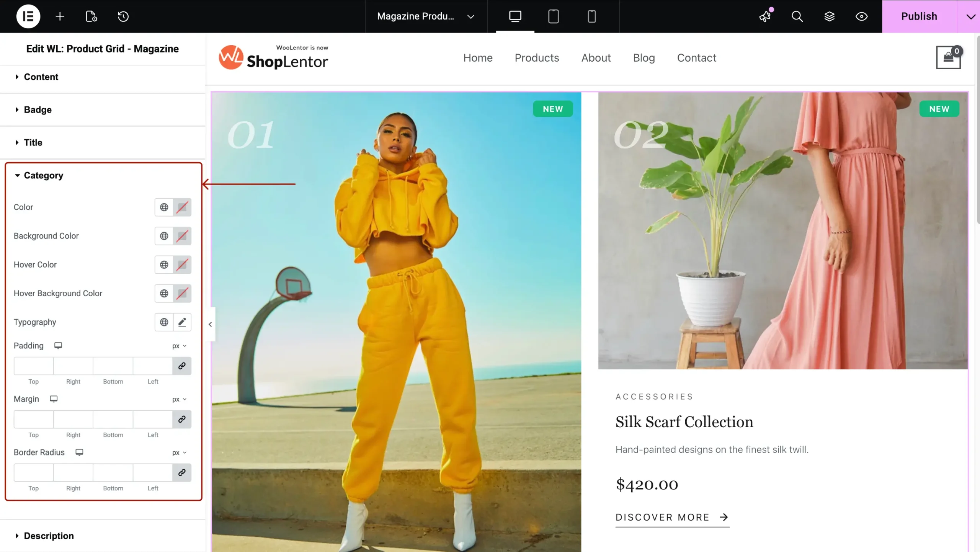Open the revision history icon
This screenshot has width=980, height=552.
(x=123, y=16)
